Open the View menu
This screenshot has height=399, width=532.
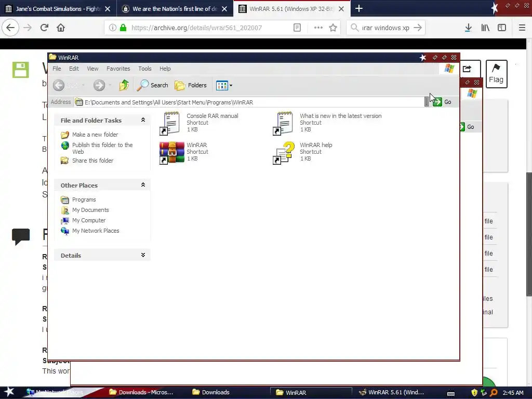point(92,69)
